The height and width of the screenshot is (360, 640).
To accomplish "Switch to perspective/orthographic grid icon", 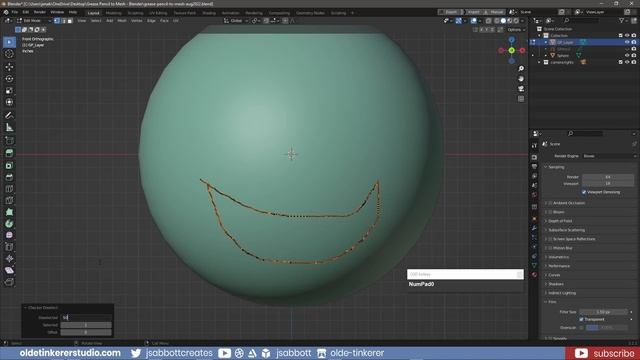I will (x=521, y=99).
